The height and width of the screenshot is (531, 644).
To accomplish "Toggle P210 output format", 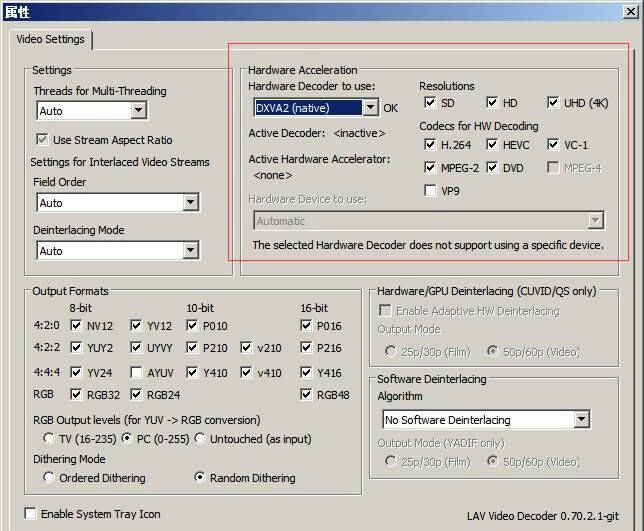I will point(192,347).
